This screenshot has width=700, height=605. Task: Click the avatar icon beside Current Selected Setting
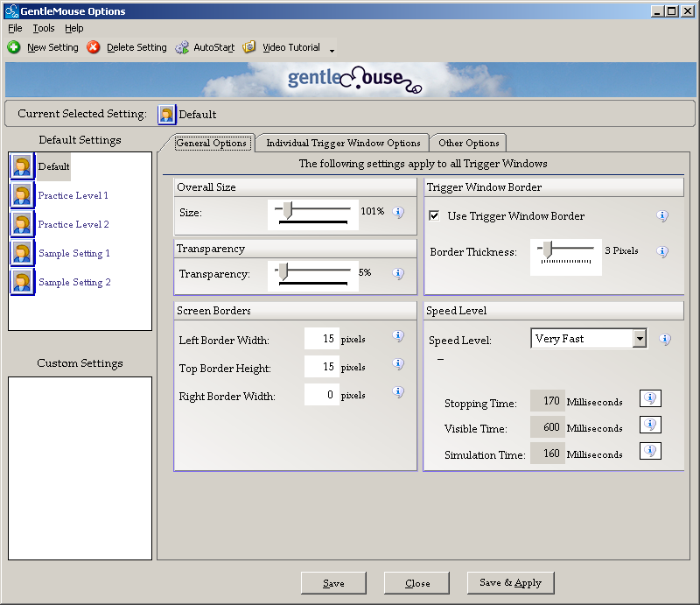167,115
